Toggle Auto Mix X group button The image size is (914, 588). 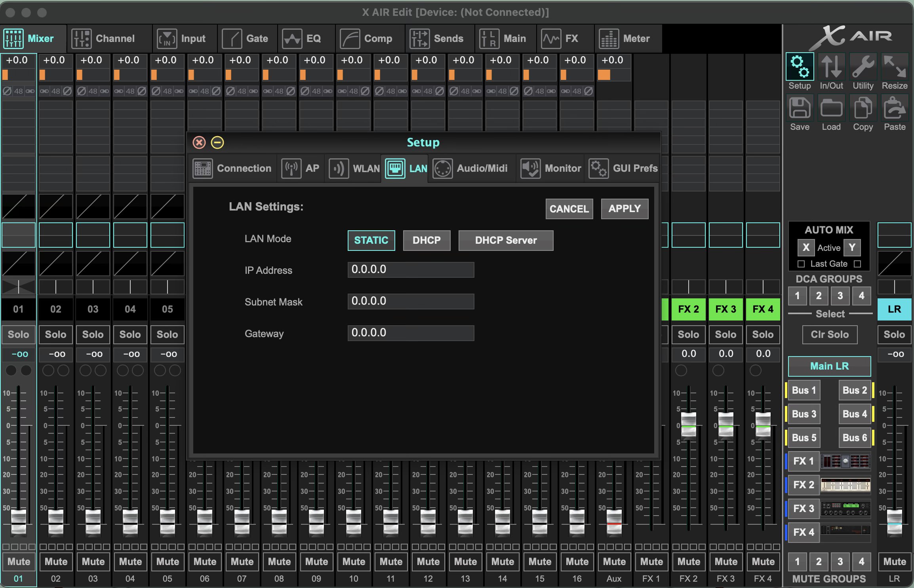click(806, 248)
